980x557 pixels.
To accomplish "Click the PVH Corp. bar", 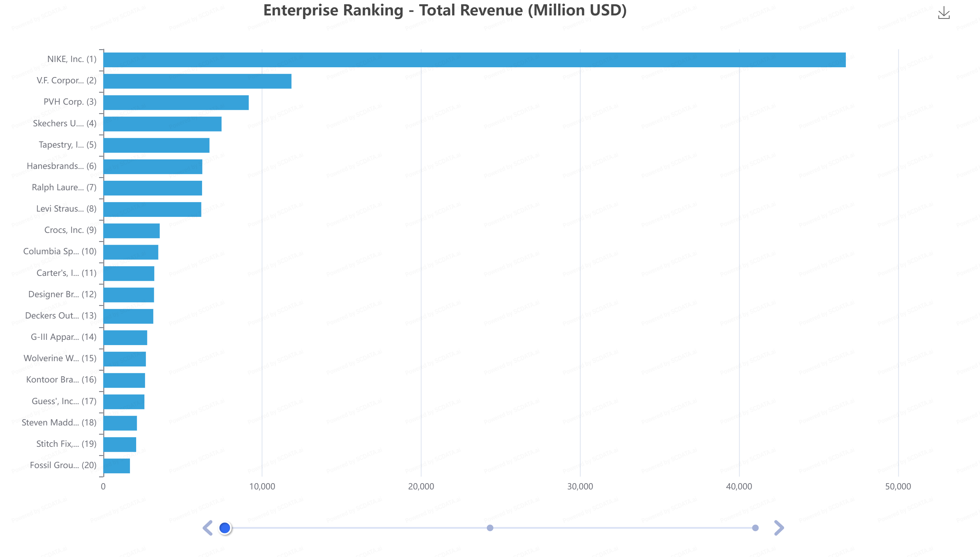I will tap(176, 103).
